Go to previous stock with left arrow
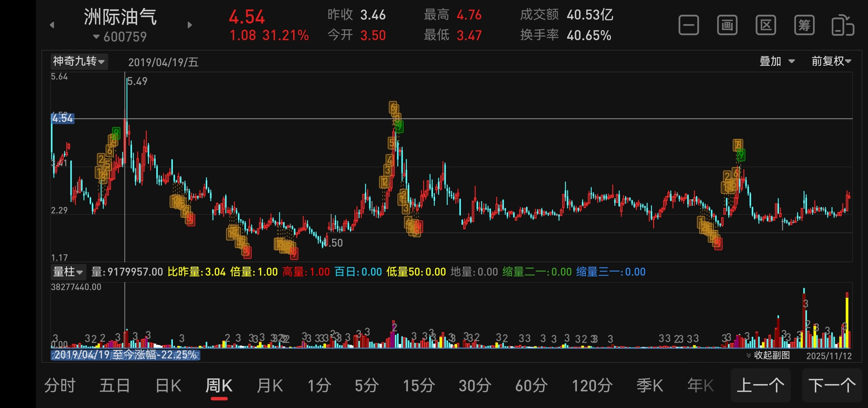 (x=52, y=25)
